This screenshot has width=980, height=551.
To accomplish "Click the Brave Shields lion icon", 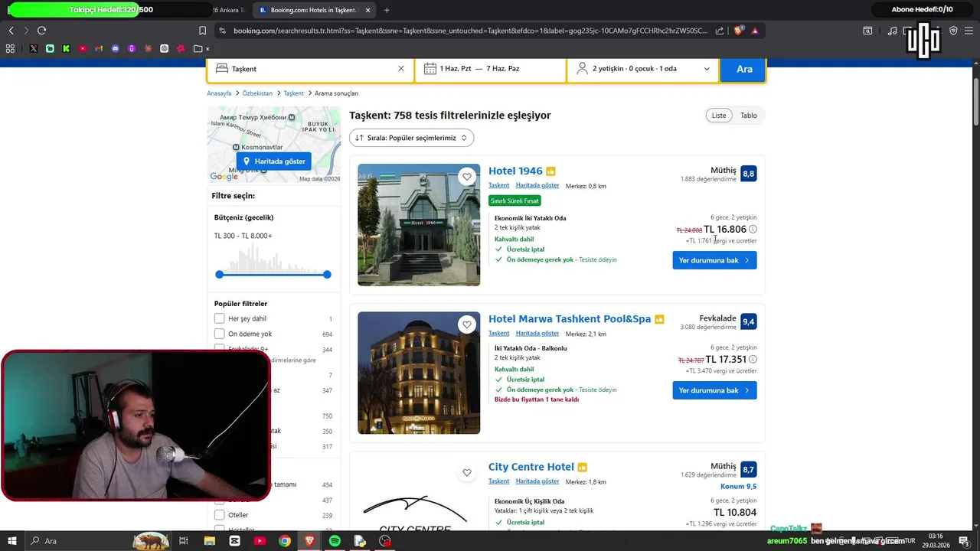I will coord(738,31).
